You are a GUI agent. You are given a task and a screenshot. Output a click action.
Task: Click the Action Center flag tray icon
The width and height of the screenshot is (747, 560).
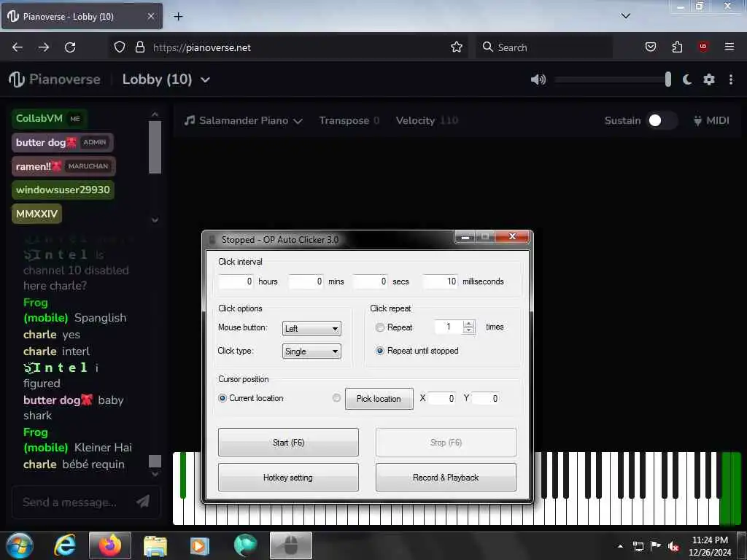656,545
